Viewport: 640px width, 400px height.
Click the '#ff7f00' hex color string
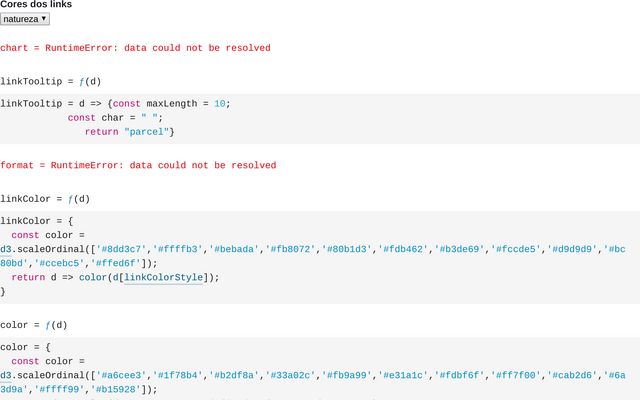518,375
